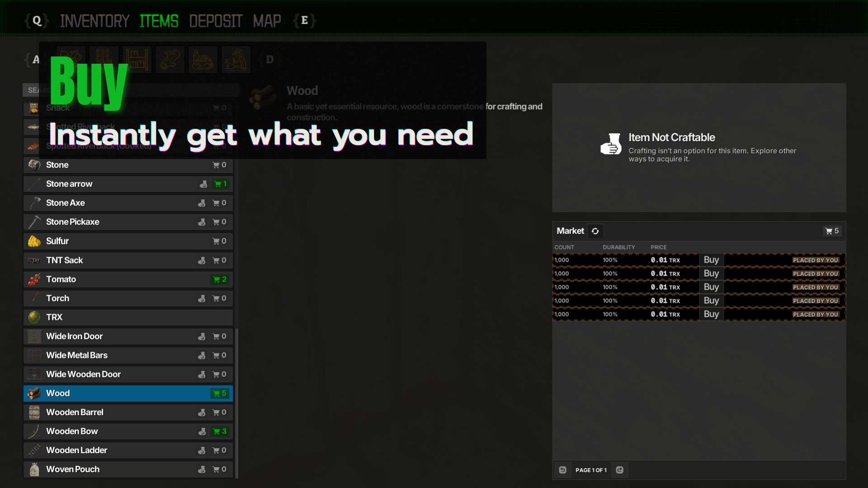Image resolution: width=868 pixels, height=488 pixels.
Task: Click the cart count on Wooden Ladder row
Action: 220,450
